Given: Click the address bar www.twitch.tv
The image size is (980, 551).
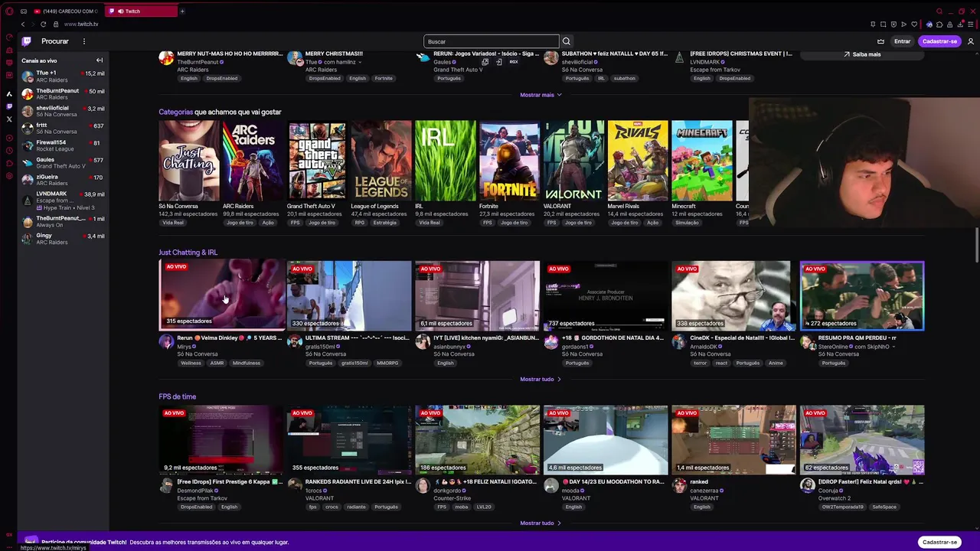Looking at the screenshot, I should pyautogui.click(x=80, y=24).
